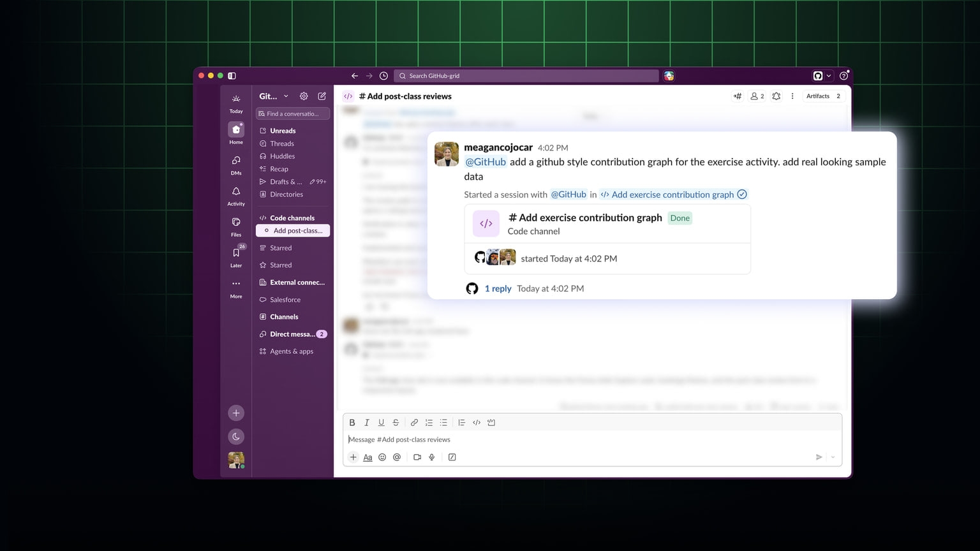Open the Today view in the sidebar
Screen dimensions: 980x551
[236, 103]
